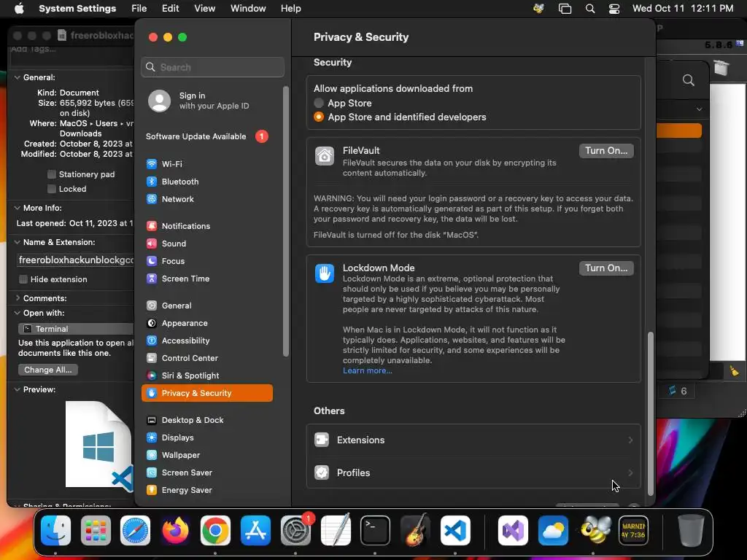
Task: Open App Store from the Dock
Action: (x=255, y=531)
